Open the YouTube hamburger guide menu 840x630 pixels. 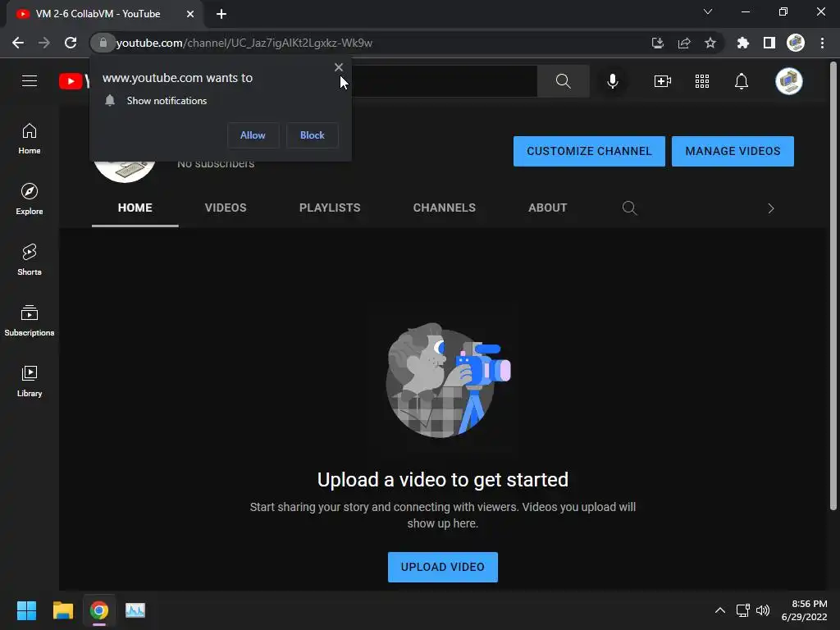pyautogui.click(x=30, y=81)
